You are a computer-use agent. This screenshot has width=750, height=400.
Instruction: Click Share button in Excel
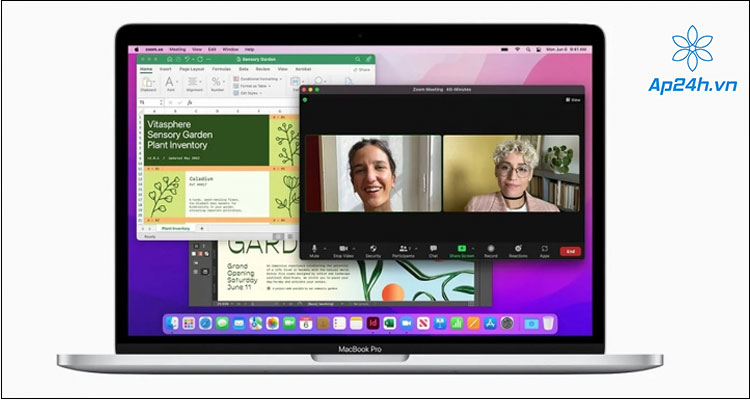362,70
